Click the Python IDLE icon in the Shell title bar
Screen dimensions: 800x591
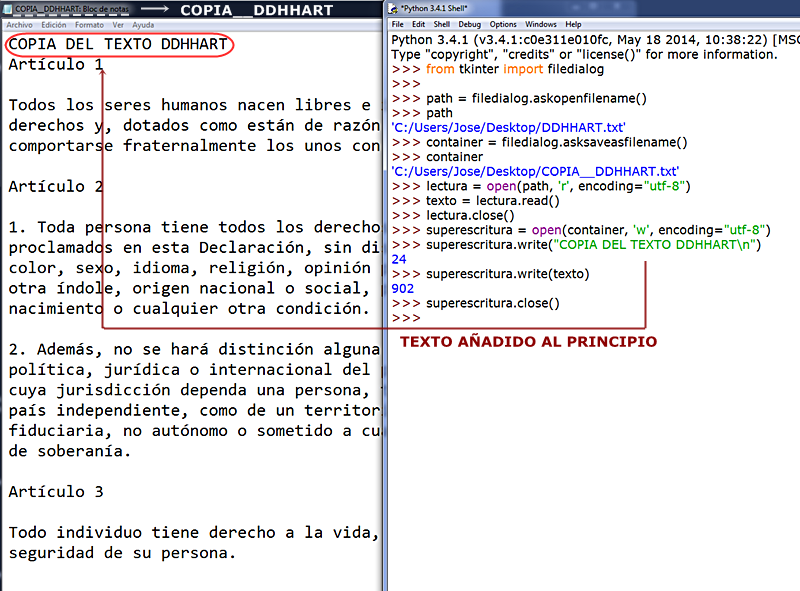[392, 7]
